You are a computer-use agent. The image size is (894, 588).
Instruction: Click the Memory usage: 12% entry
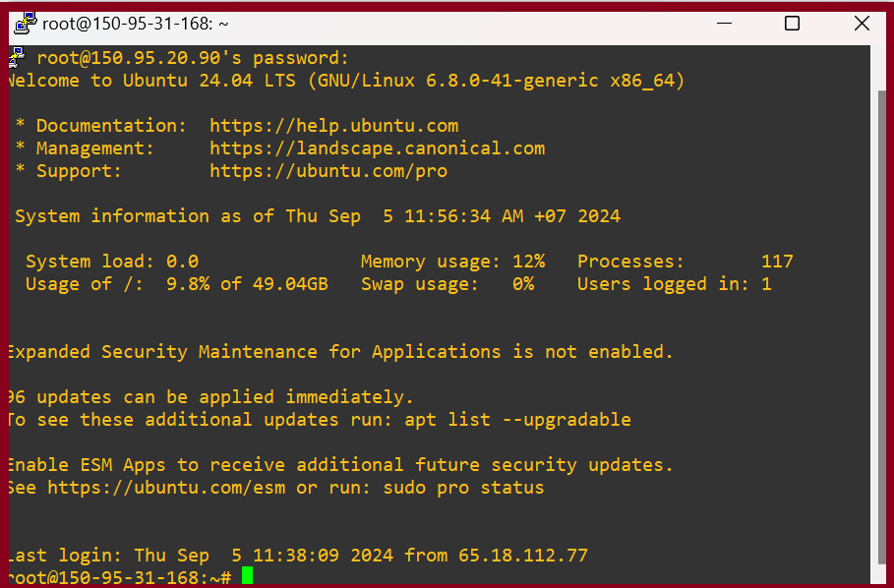tap(453, 262)
